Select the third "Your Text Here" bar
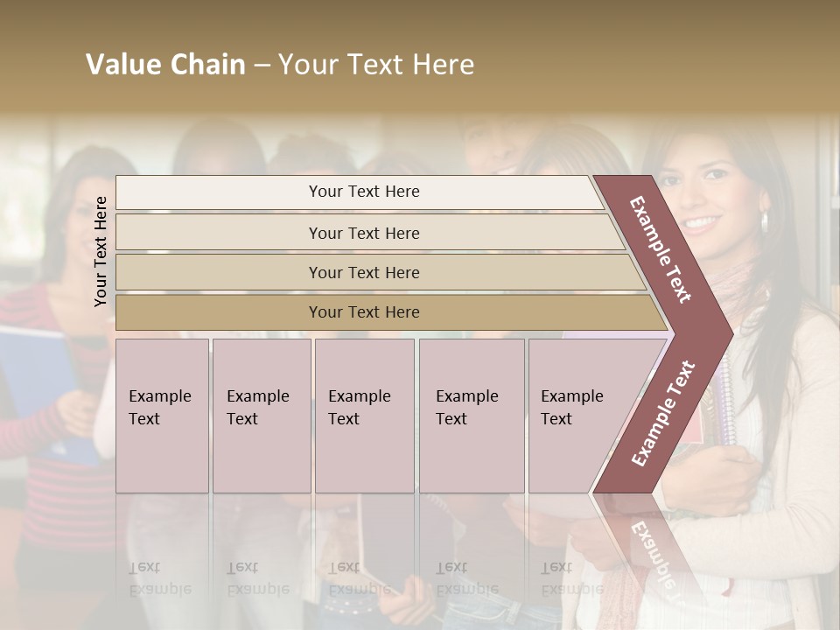The width and height of the screenshot is (840, 630). tap(363, 272)
